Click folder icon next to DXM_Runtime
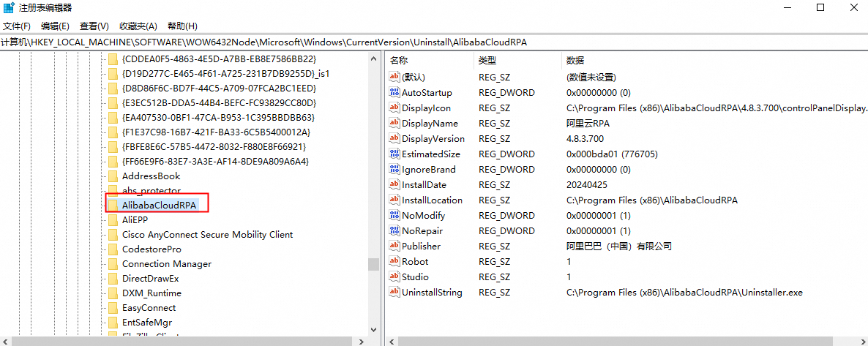This screenshot has width=868, height=346. 113,293
